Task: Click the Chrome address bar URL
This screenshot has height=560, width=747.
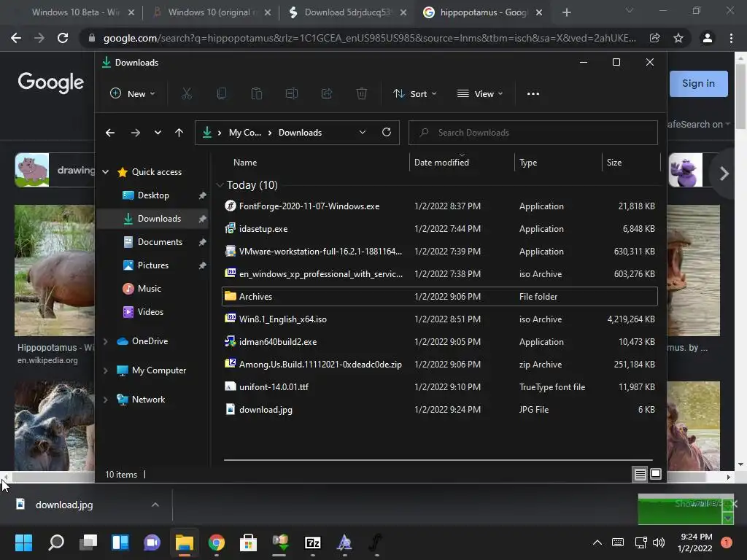Action: click(369, 38)
